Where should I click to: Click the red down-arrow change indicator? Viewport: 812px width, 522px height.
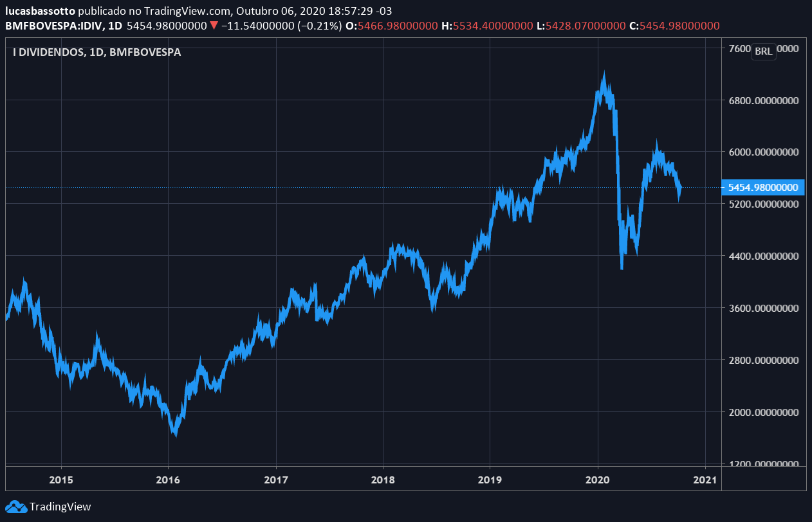click(x=214, y=26)
